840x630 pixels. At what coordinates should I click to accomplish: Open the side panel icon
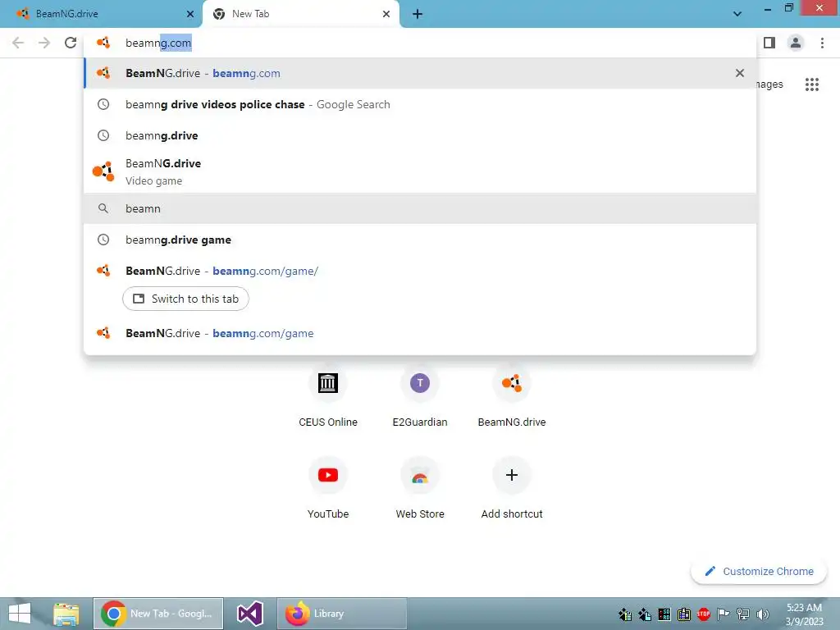pyautogui.click(x=769, y=43)
